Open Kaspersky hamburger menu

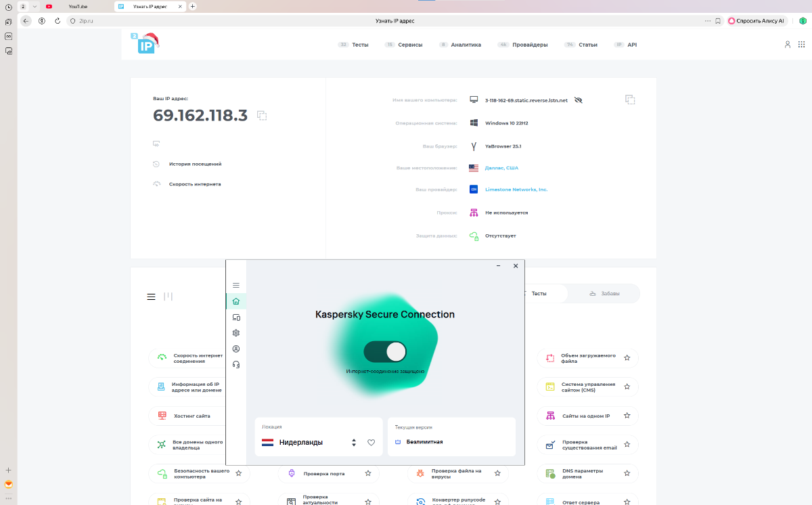(236, 285)
